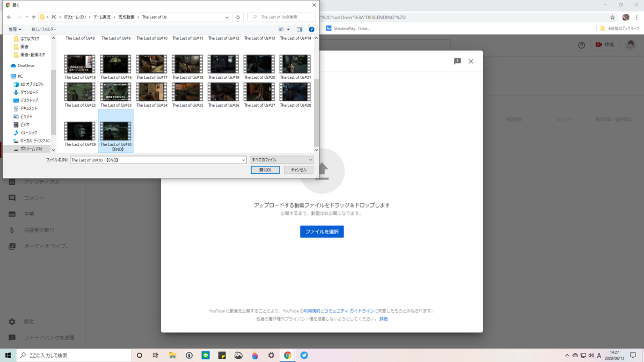644x362 pixels.
Task: Select PC in the navigation tree
Action: (17, 76)
